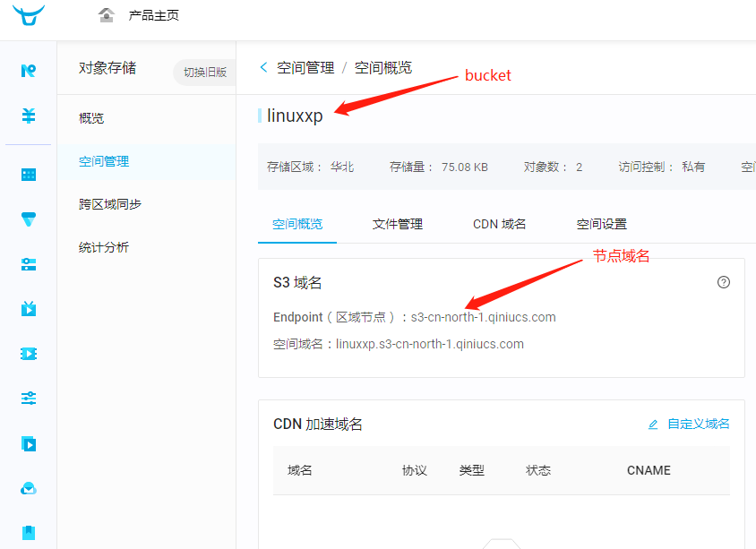Select 统计分析 in the storage menu

(104, 247)
